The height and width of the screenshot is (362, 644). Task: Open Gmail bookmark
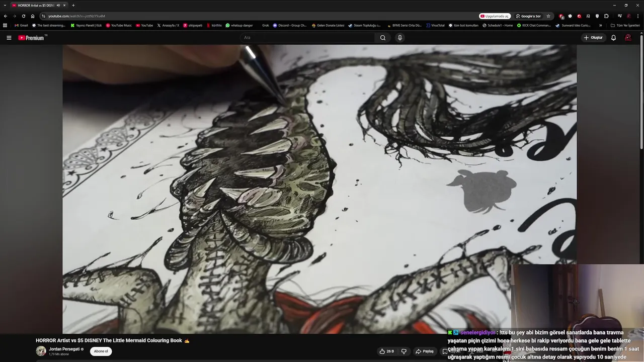point(21,25)
